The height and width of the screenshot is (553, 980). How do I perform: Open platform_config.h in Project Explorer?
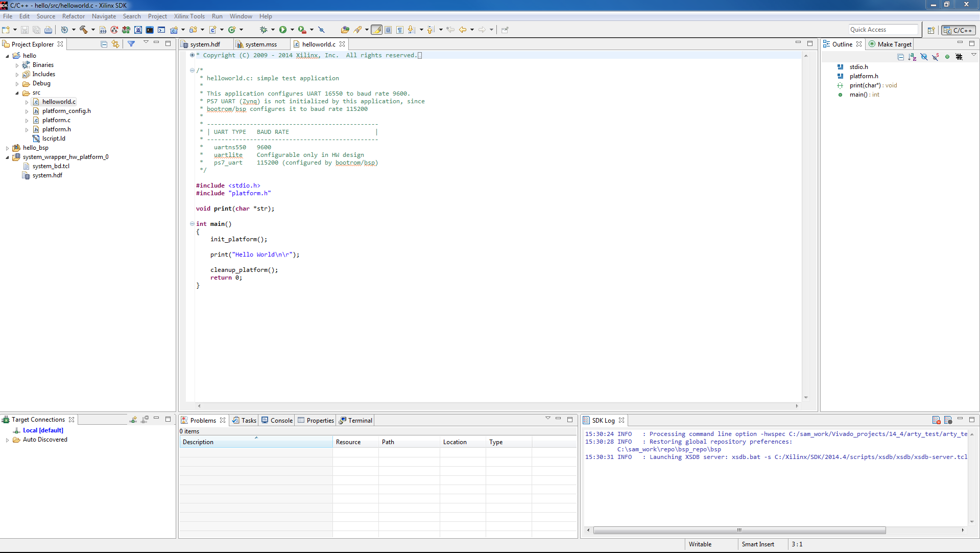pyautogui.click(x=66, y=111)
